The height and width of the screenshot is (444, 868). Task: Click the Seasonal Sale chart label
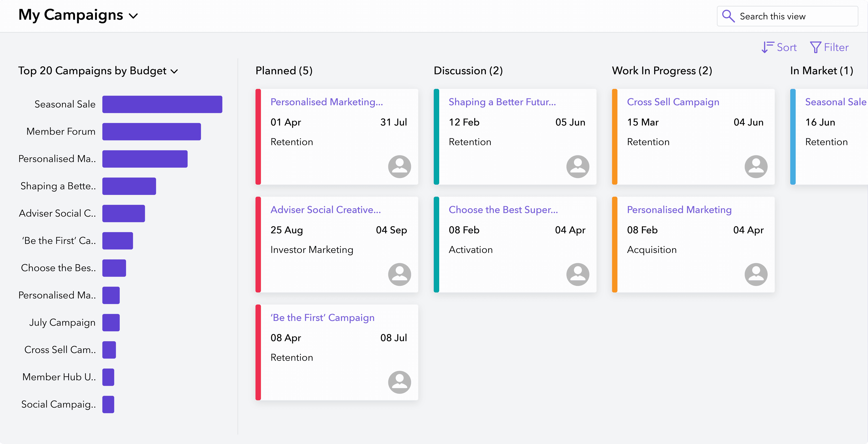coord(65,104)
